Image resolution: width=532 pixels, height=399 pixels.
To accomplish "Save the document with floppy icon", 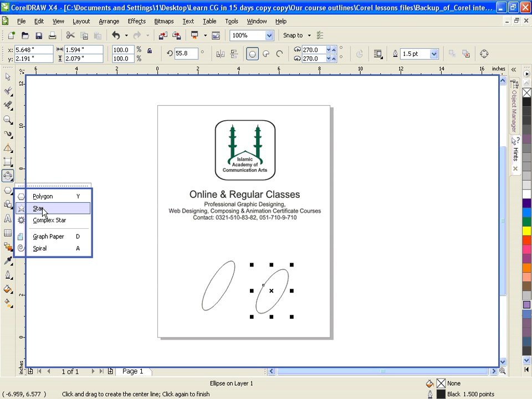I will point(39,35).
